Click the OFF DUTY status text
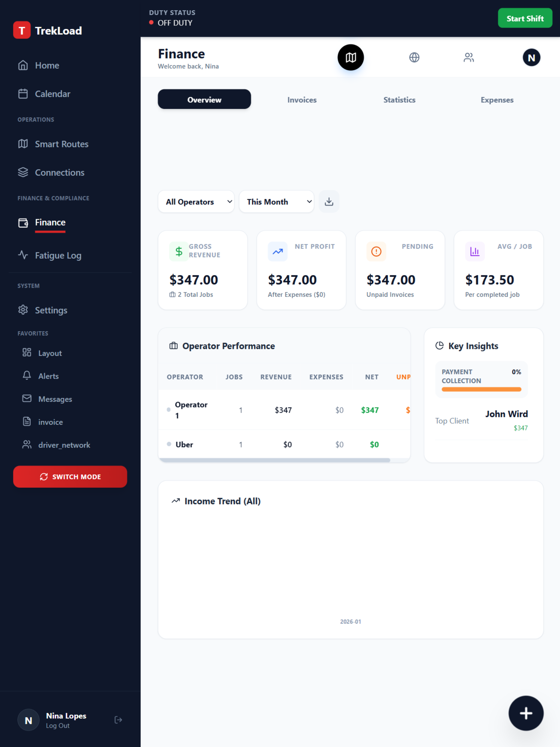This screenshot has height=747, width=560. click(175, 23)
